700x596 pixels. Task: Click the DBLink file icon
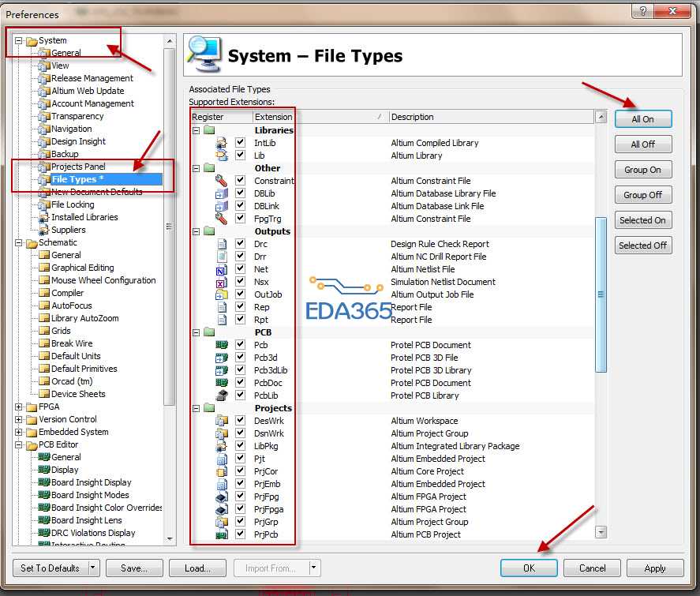222,206
